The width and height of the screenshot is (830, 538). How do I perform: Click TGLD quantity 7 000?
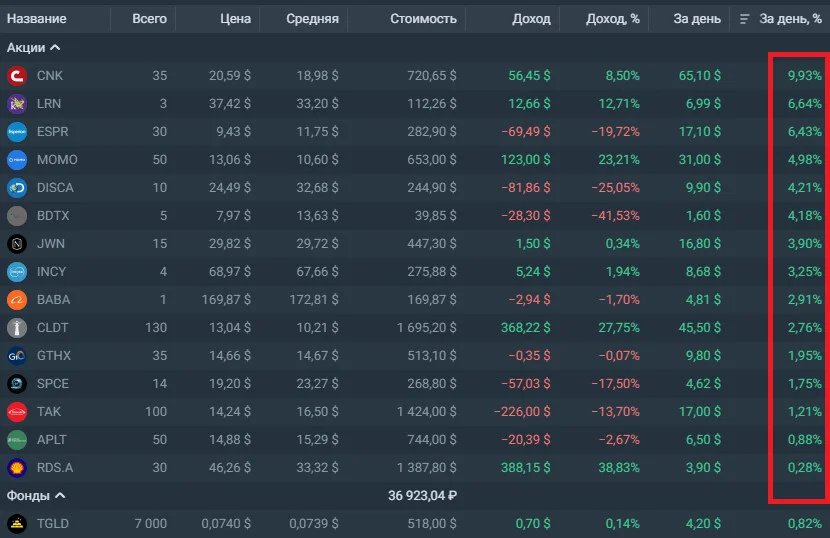coord(150,524)
